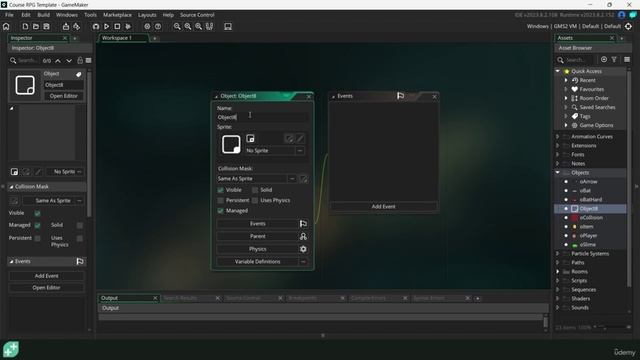Open the Tools menu

tap(90, 15)
